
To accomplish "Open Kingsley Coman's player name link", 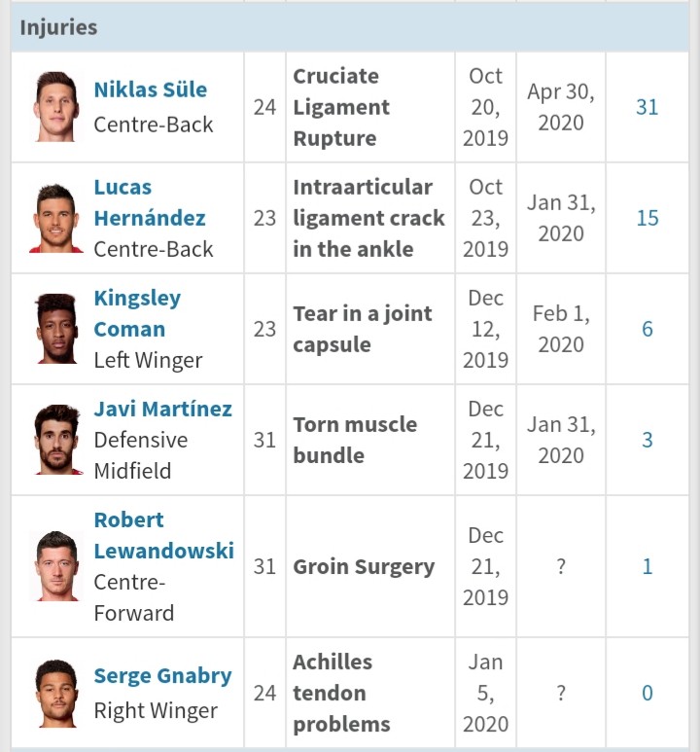I will tap(137, 313).
